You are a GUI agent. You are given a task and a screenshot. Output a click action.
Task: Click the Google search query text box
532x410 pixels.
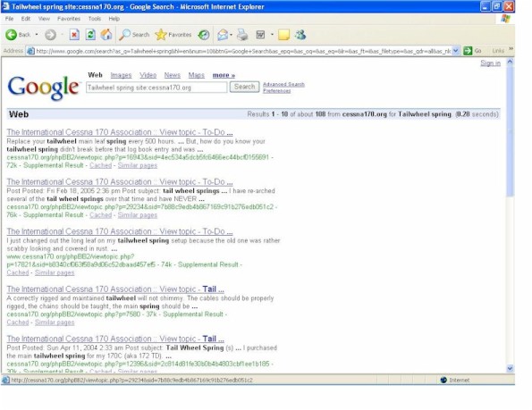(x=156, y=88)
